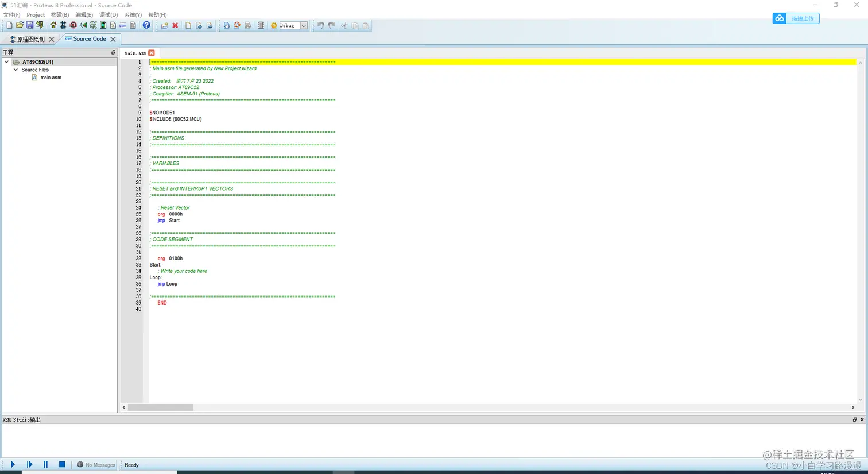The width and height of the screenshot is (868, 474).
Task: Select the AT89C52(U1) project row
Action: (x=60, y=61)
